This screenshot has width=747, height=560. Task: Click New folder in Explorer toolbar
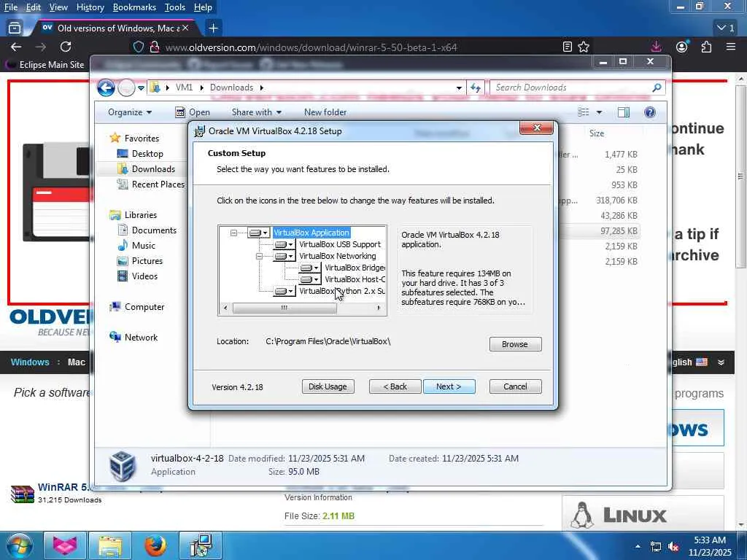click(325, 112)
